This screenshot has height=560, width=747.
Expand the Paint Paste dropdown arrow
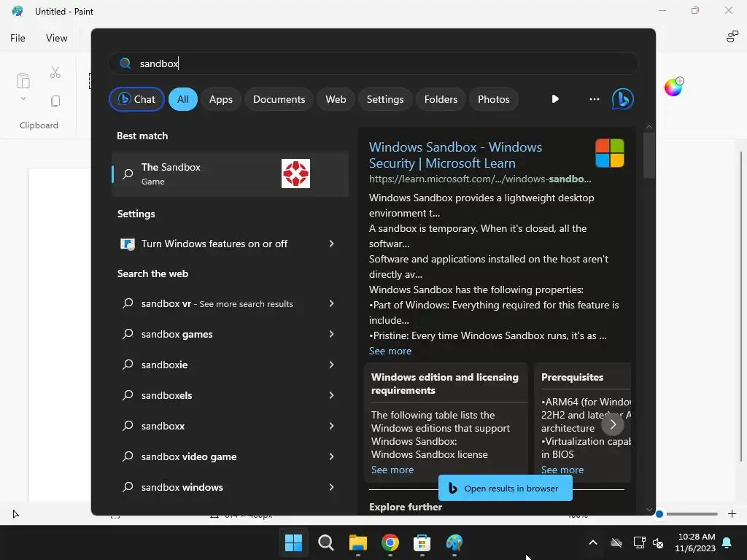[23, 99]
